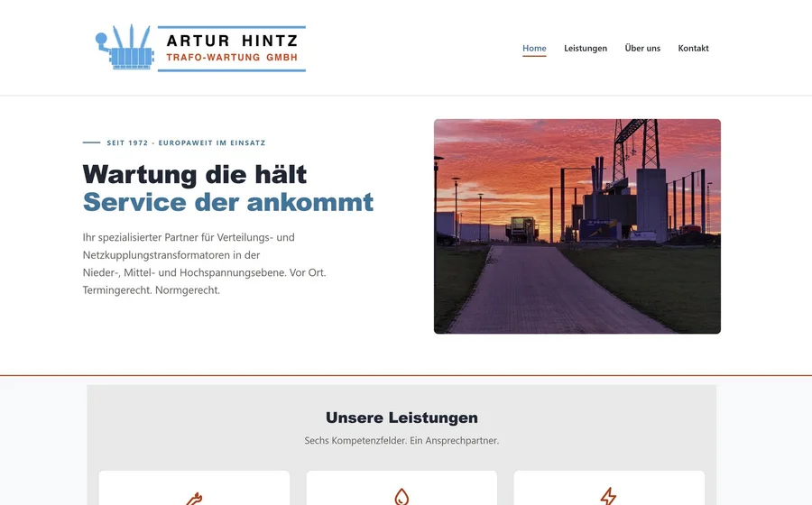Open the Home navigation link
Viewport: 812px width, 505px height.
tap(534, 48)
